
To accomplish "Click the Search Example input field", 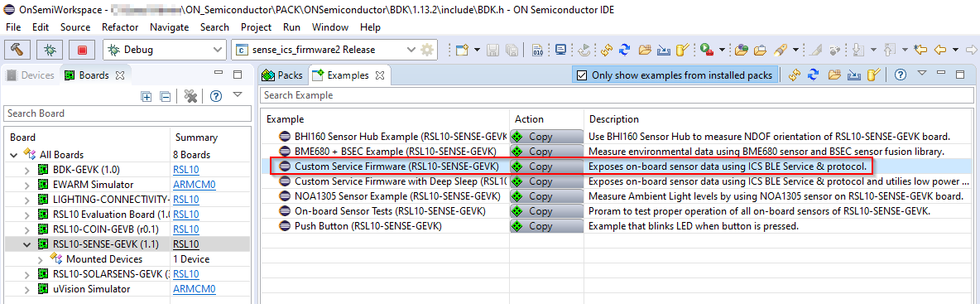I will 617,96.
